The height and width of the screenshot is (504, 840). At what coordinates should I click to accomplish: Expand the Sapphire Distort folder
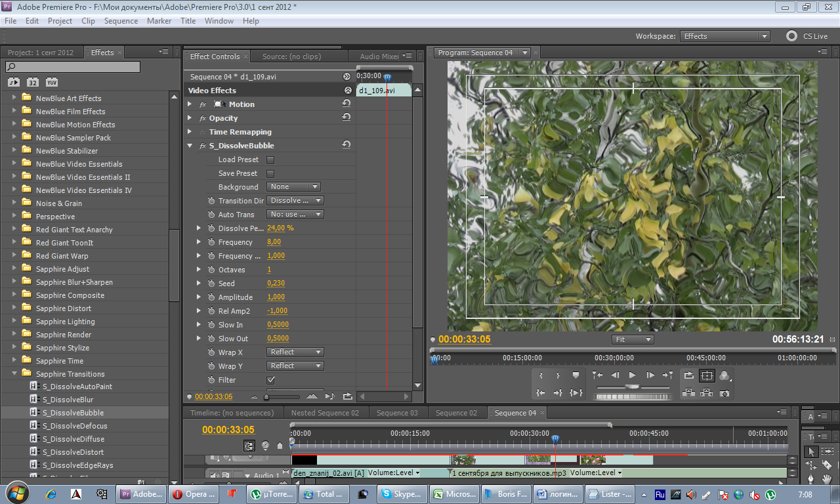14,308
